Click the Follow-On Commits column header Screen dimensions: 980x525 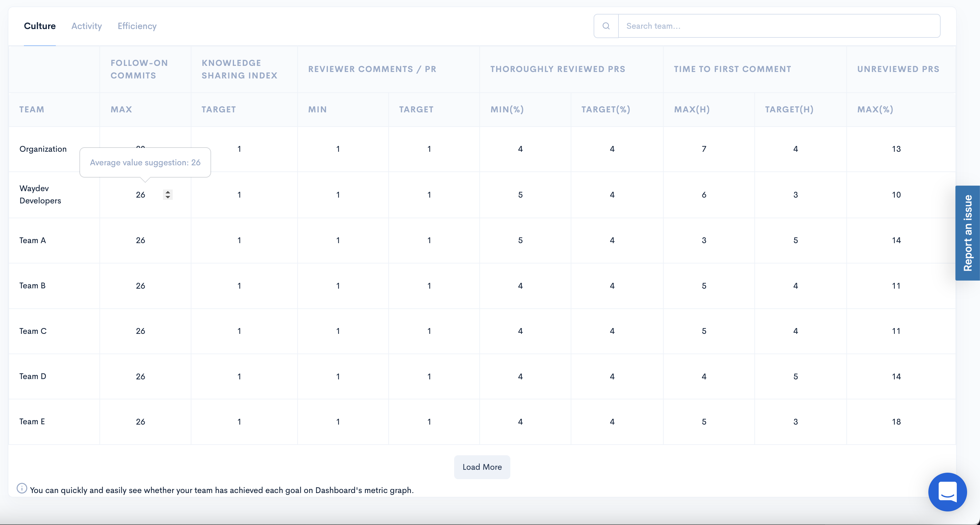pyautogui.click(x=139, y=69)
